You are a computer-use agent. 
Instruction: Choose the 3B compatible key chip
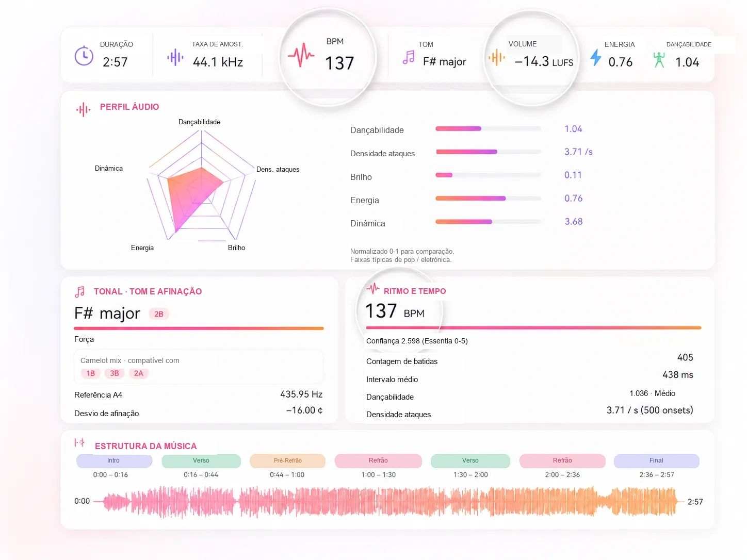tap(115, 373)
